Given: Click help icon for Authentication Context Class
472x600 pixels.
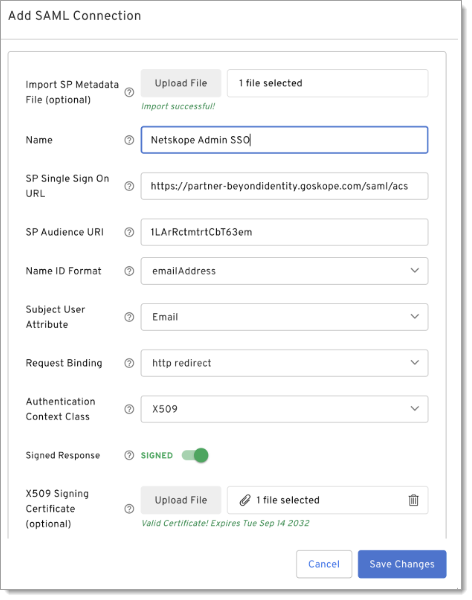Looking at the screenshot, I should click(x=129, y=409).
